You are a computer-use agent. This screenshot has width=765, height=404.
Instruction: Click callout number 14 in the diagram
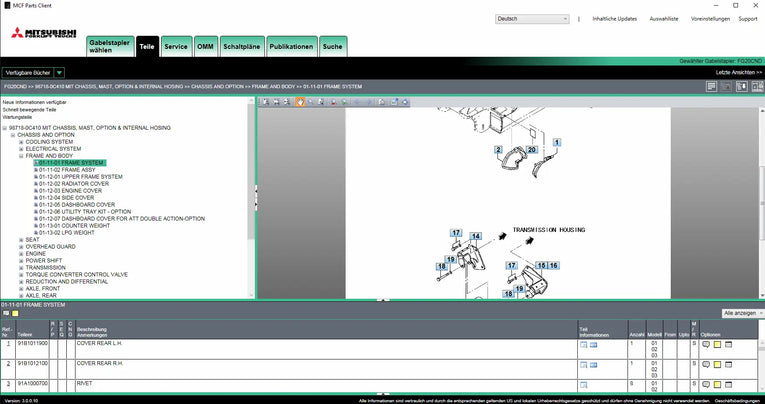(x=476, y=236)
